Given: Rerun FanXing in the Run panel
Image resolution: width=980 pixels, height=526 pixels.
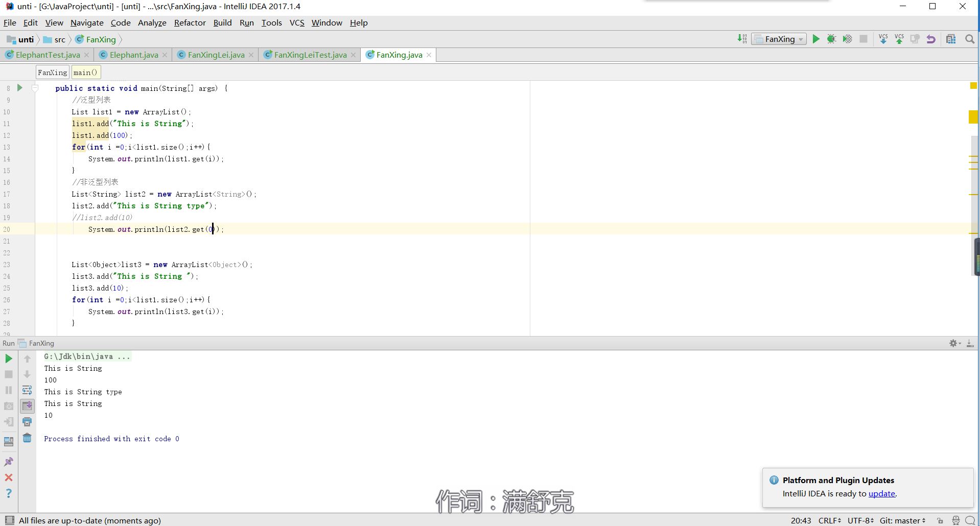Looking at the screenshot, I should click(9, 359).
